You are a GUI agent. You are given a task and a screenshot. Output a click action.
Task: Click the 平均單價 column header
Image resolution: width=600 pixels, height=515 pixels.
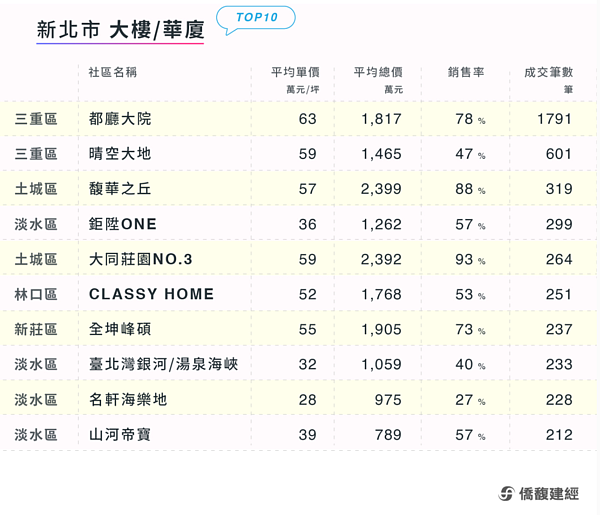(295, 72)
